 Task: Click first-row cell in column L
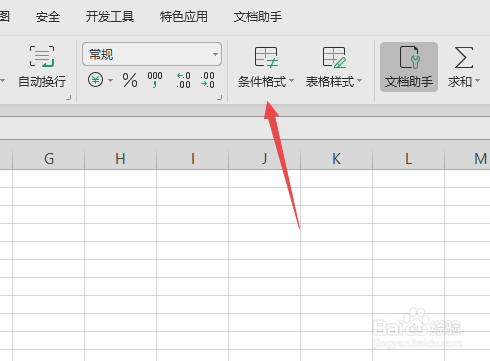click(x=408, y=179)
